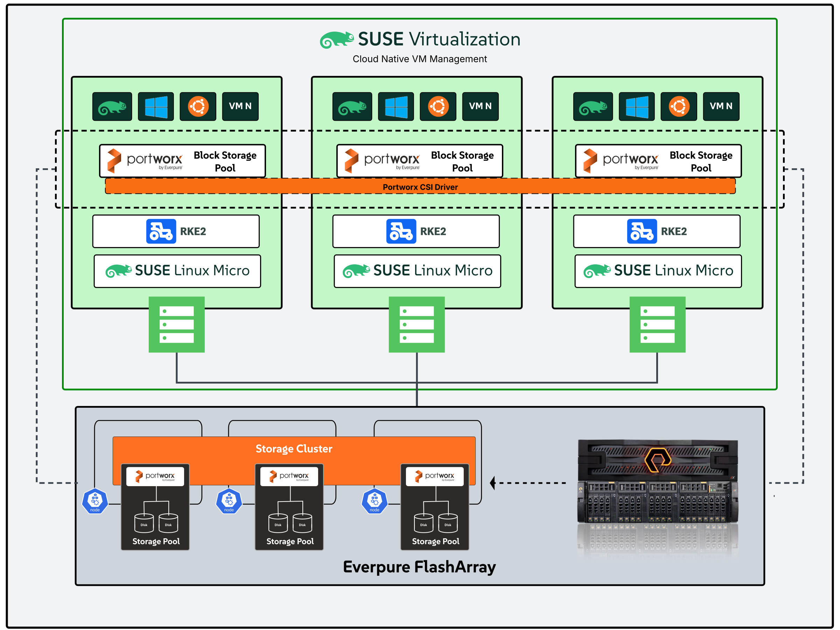840x630 pixels.
Task: Click the Portworx logo in middle Block Storage Pool
Action: click(x=382, y=161)
